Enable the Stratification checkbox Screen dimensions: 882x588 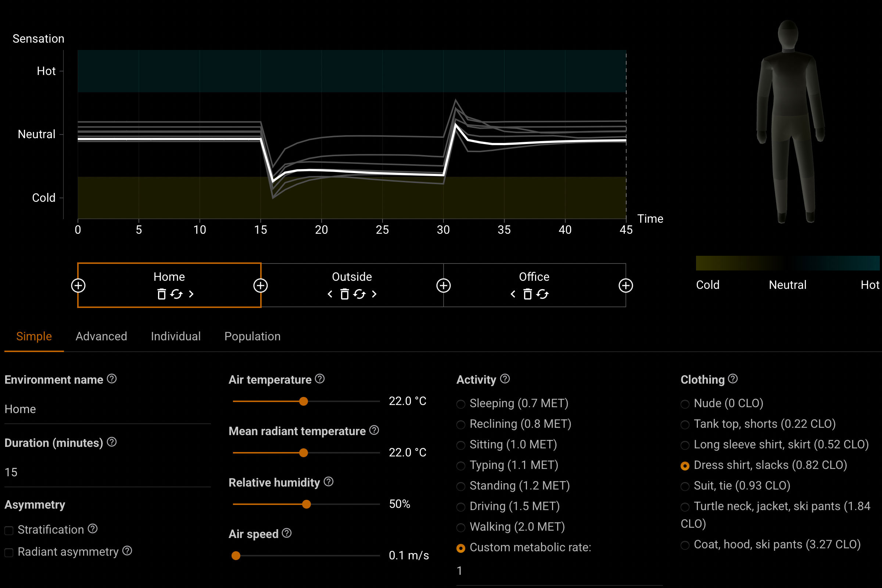coord(9,530)
